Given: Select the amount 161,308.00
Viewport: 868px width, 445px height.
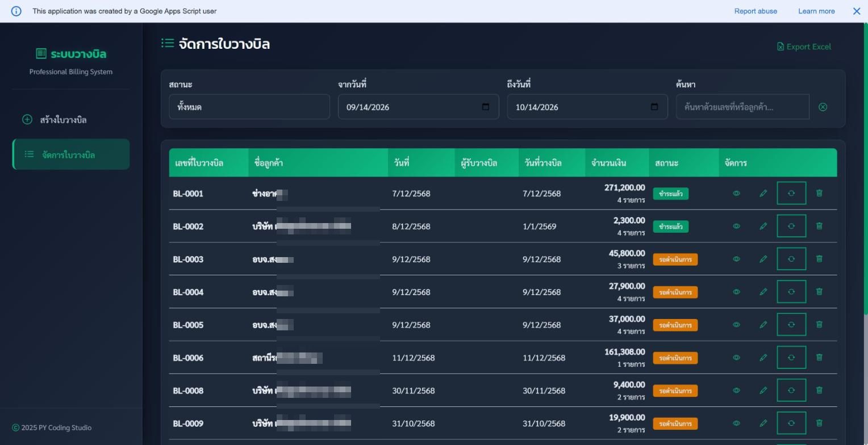Looking at the screenshot, I should click(624, 352).
